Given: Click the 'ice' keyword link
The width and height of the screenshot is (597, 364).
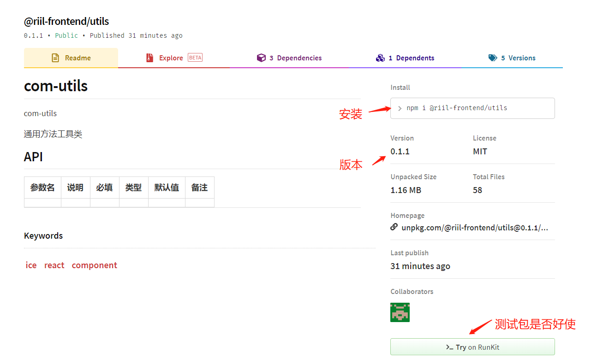Looking at the screenshot, I should pyautogui.click(x=31, y=265).
